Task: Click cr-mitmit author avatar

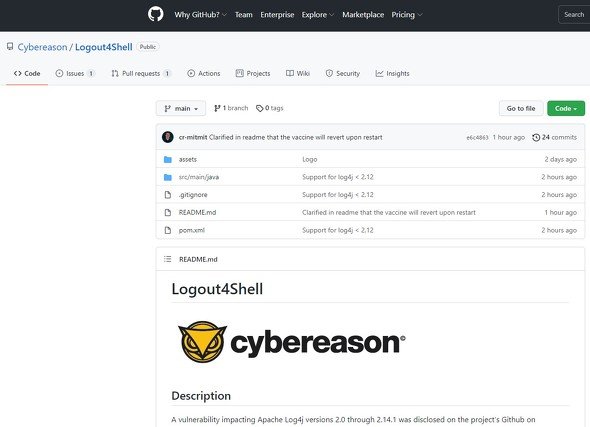Action: click(168, 137)
